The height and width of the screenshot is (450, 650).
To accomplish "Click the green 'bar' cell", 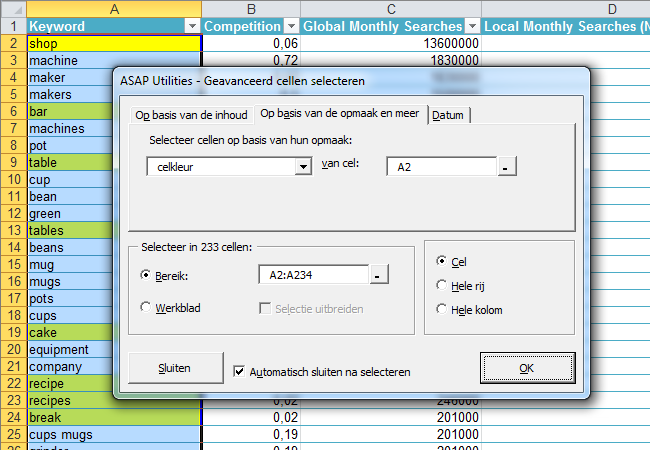I will tap(70, 111).
